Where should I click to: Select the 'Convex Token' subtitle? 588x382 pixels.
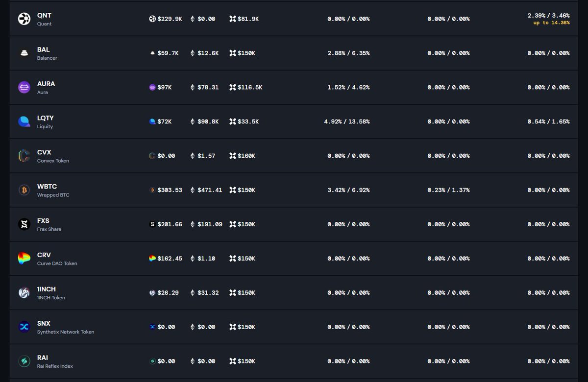pos(53,161)
